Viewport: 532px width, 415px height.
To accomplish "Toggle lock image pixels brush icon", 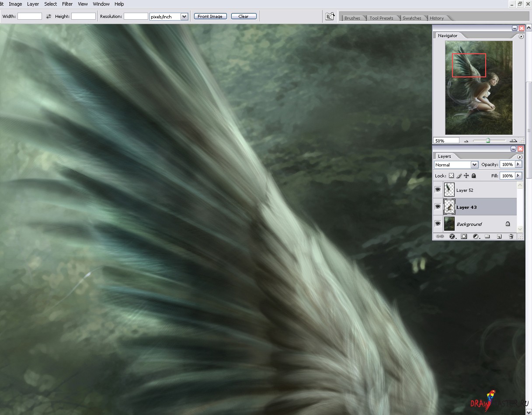I will 459,176.
